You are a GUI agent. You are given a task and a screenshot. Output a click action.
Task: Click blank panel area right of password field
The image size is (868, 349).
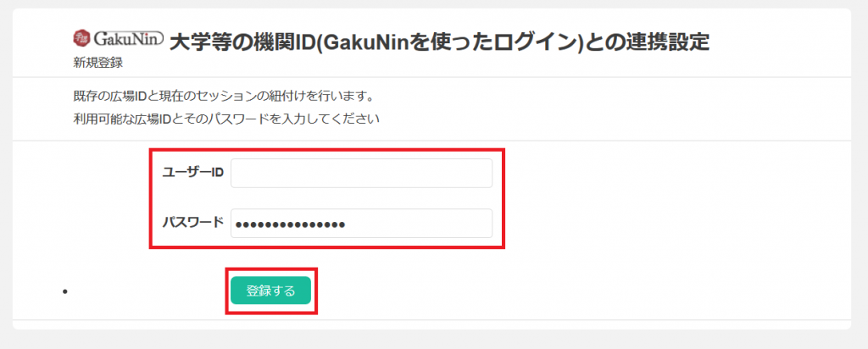(665, 224)
